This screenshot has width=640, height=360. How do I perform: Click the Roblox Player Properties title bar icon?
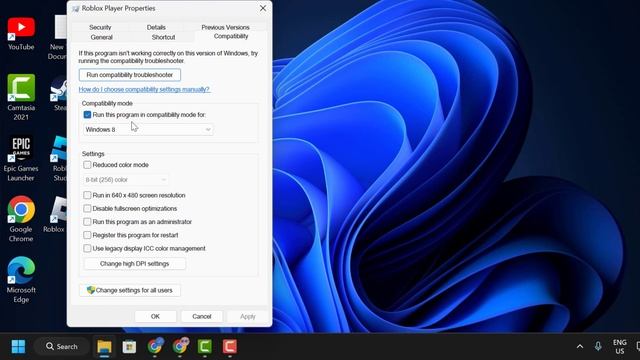tap(76, 9)
